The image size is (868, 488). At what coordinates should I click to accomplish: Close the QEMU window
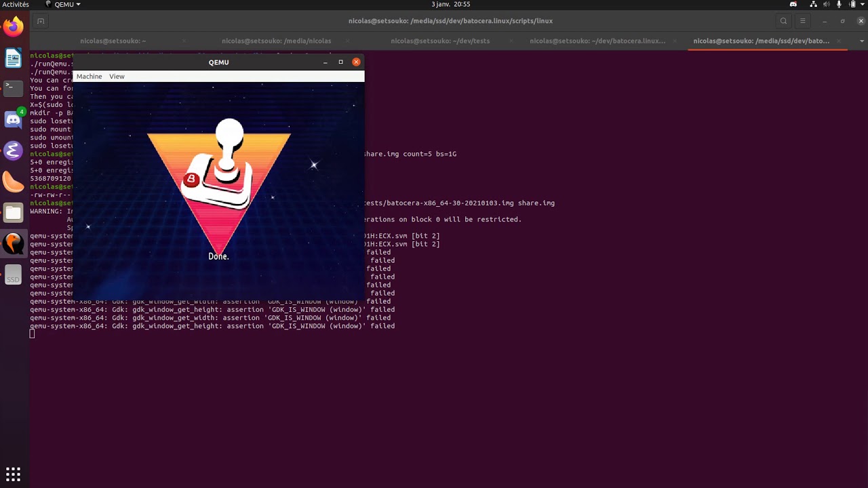356,62
